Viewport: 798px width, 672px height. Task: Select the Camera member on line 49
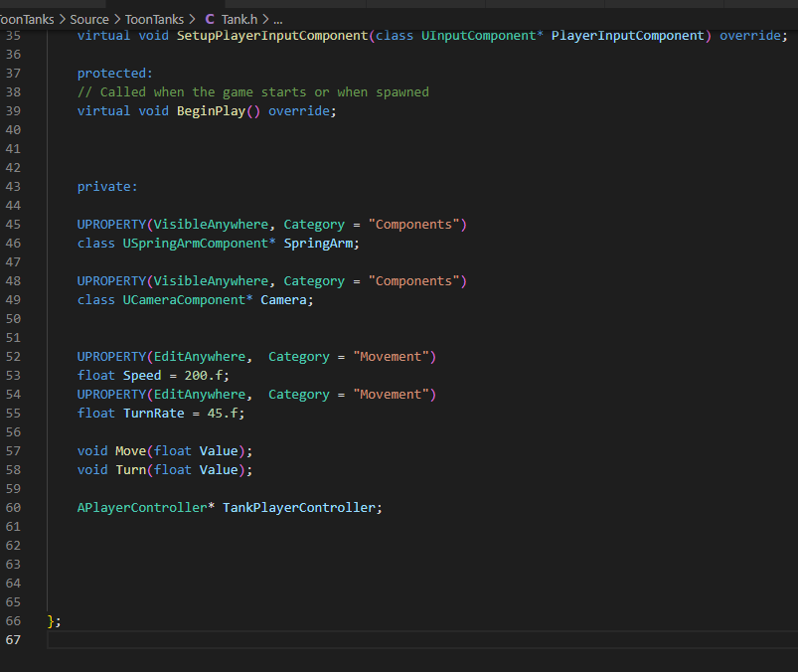286,299
